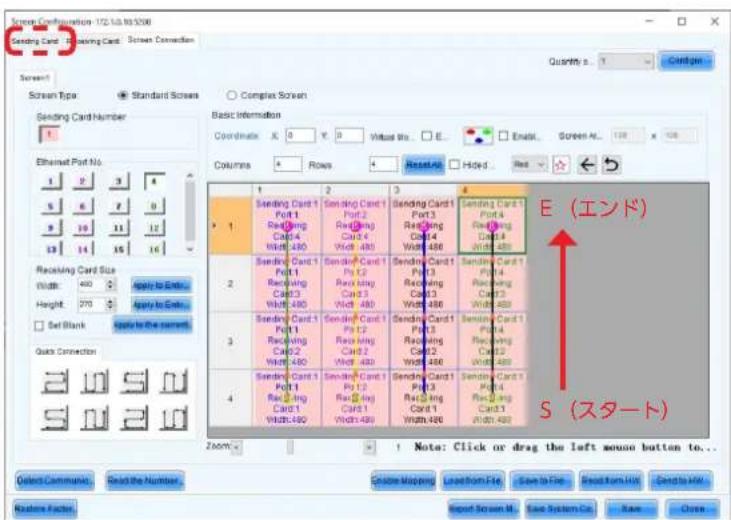This screenshot has width=731, height=520.
Task: Click the zoom slider handle
Action: click(x=290, y=447)
